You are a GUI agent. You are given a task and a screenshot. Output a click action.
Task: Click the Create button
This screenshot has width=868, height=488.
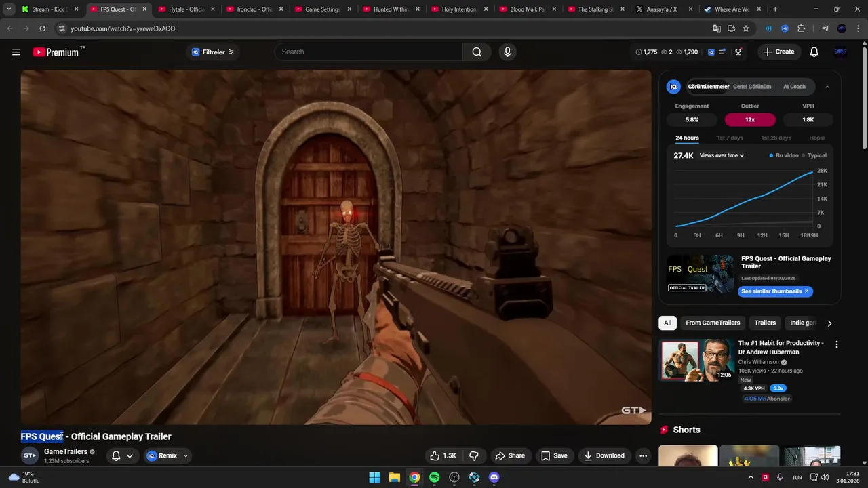click(x=778, y=52)
